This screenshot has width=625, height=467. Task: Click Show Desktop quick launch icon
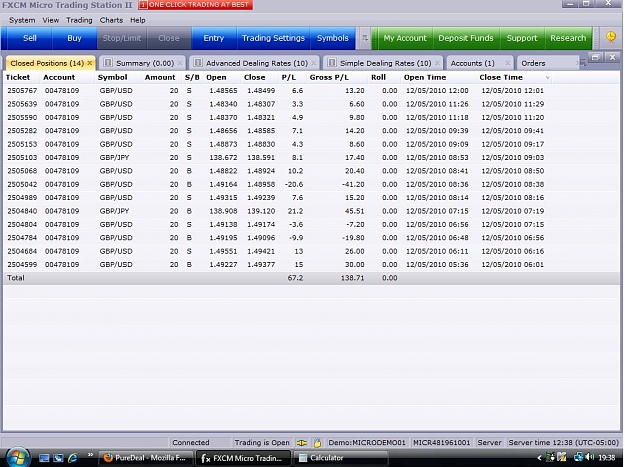click(x=44, y=458)
